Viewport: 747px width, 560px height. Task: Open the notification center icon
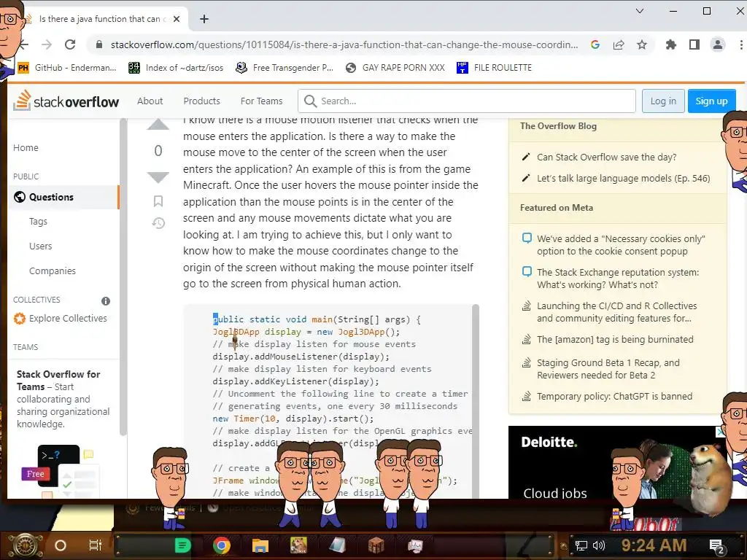(x=716, y=547)
